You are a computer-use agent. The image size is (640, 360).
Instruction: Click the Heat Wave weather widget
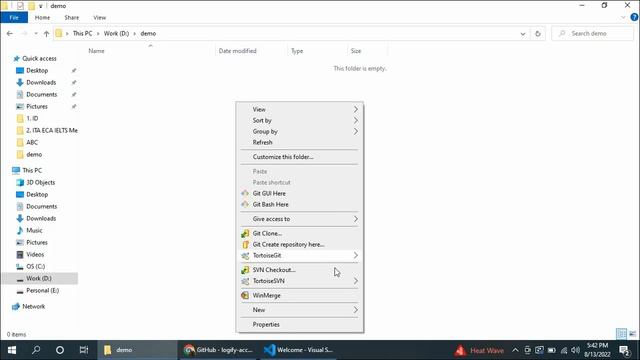click(479, 350)
